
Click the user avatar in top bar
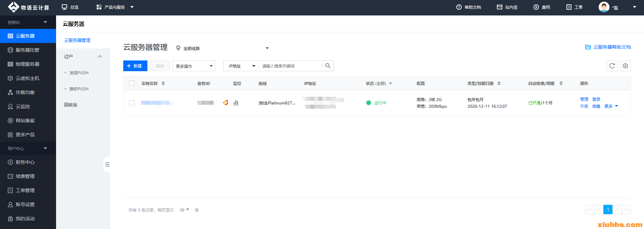[604, 7]
